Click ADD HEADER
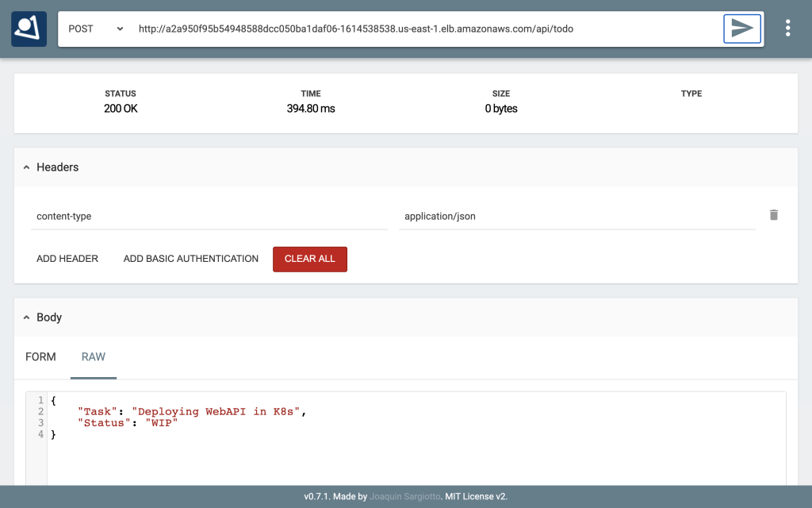The image size is (812, 508). click(67, 259)
